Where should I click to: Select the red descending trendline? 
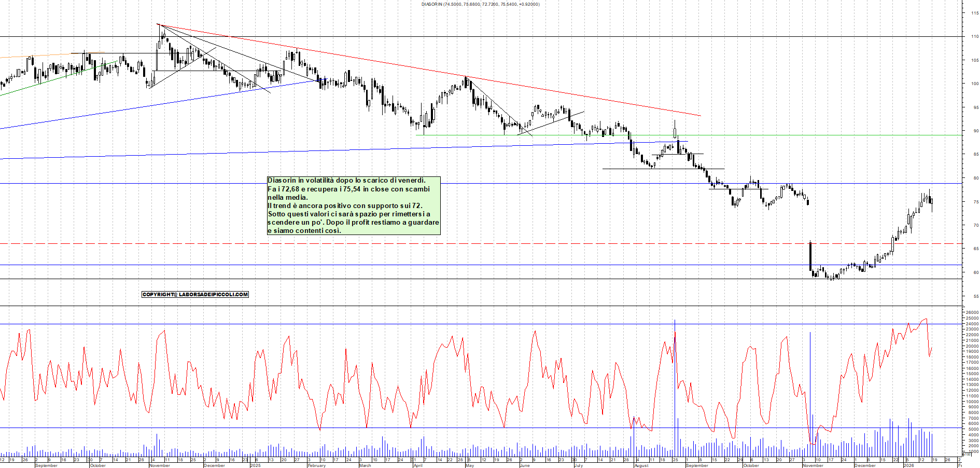(415, 67)
